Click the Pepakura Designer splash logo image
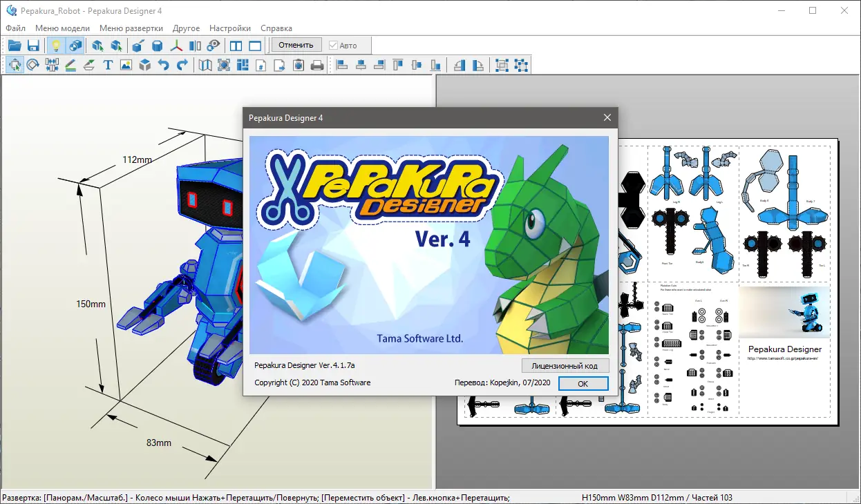Image resolution: width=861 pixels, height=504 pixels. pos(429,245)
